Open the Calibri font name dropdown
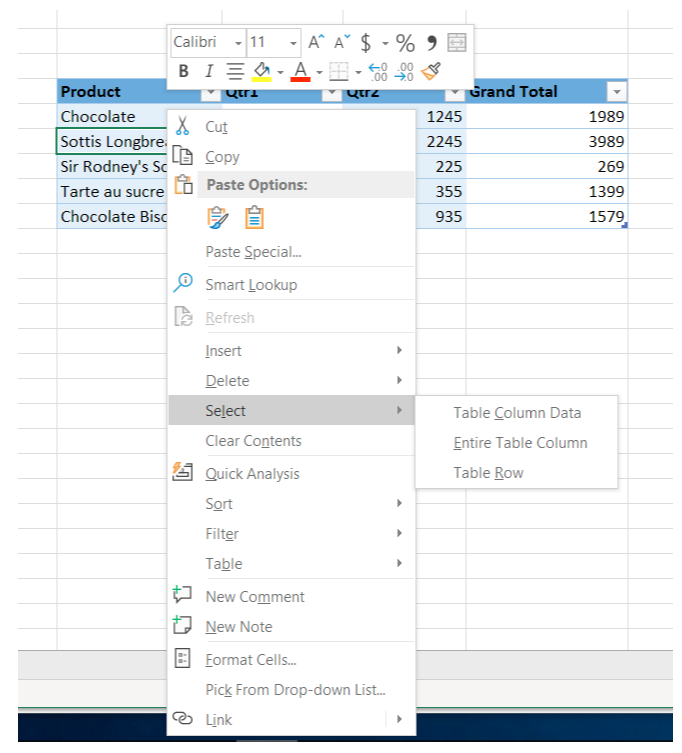The width and height of the screenshot is (682, 753). click(x=238, y=43)
